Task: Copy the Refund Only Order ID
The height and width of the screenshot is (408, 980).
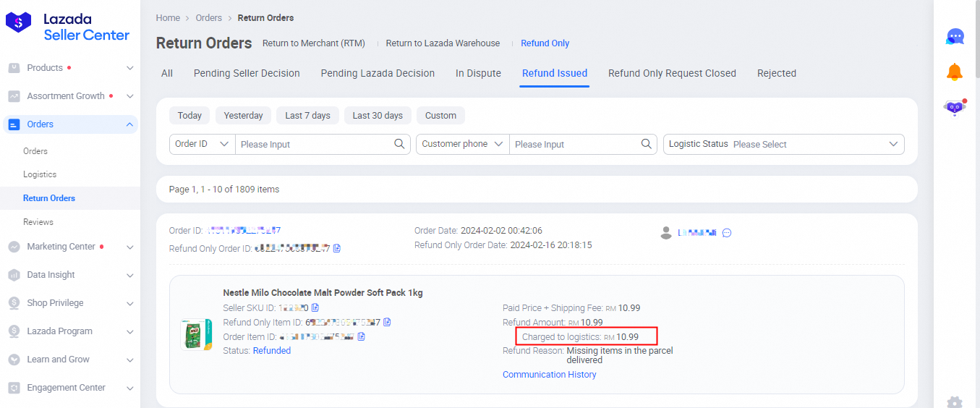Action: coord(337,248)
